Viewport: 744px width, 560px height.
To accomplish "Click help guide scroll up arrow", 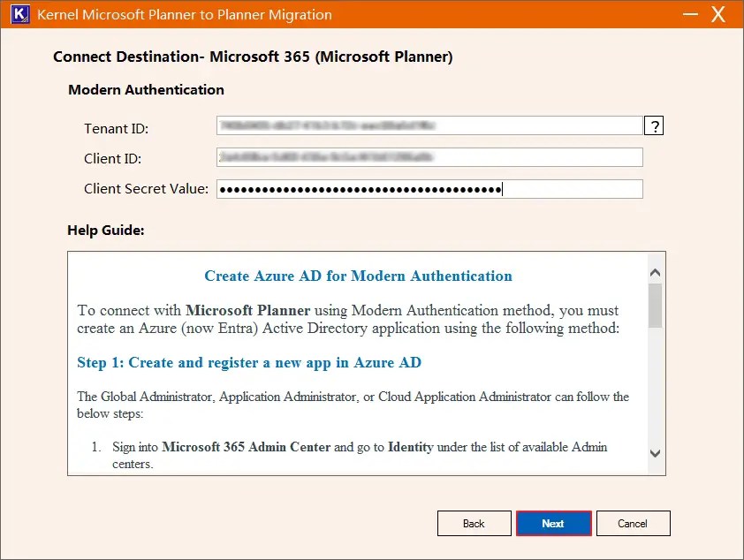I will pyautogui.click(x=656, y=273).
